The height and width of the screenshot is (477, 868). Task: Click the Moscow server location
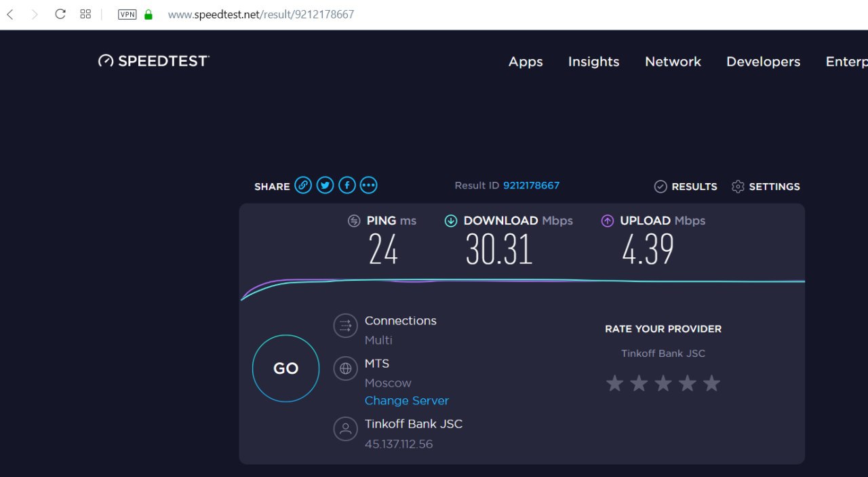click(388, 383)
